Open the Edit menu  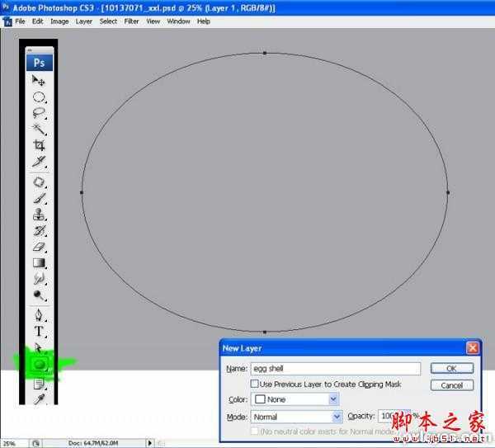(x=38, y=21)
